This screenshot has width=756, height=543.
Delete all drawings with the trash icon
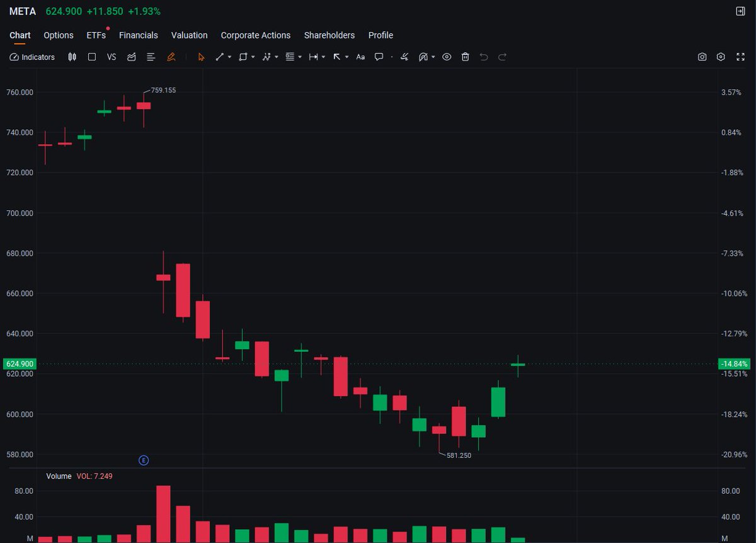coord(465,57)
